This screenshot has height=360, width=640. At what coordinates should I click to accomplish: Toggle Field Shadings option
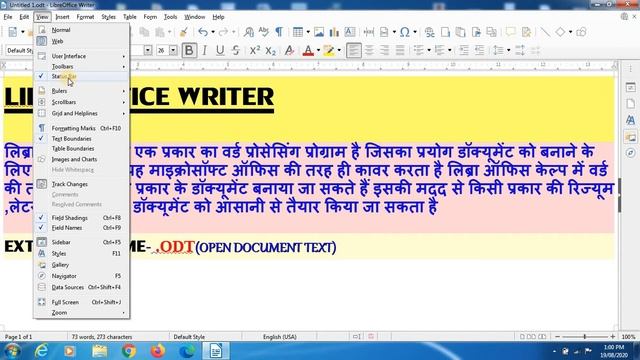(x=82, y=218)
